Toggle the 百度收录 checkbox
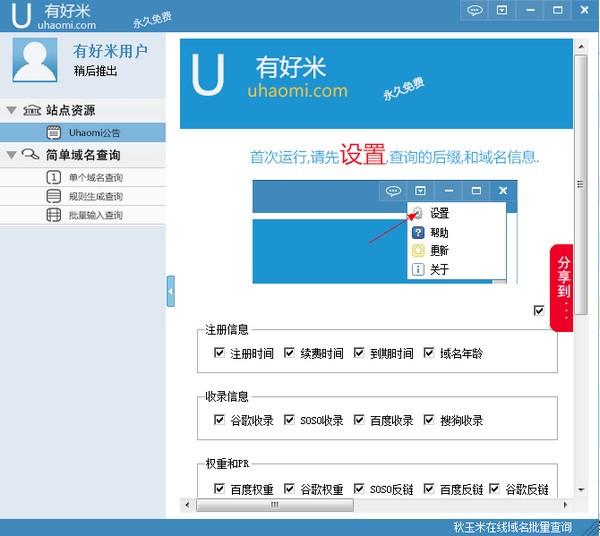Screen dimensions: 600x536 pyautogui.click(x=359, y=420)
